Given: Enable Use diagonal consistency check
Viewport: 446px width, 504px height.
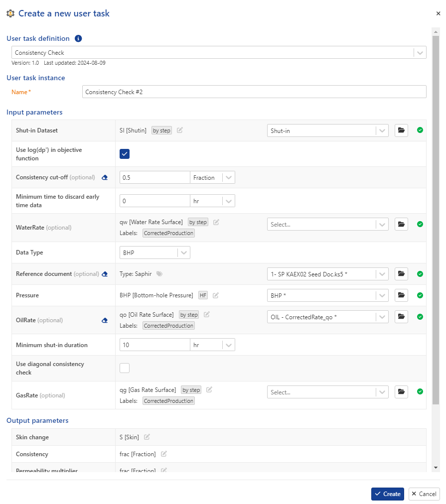Looking at the screenshot, I should point(125,368).
